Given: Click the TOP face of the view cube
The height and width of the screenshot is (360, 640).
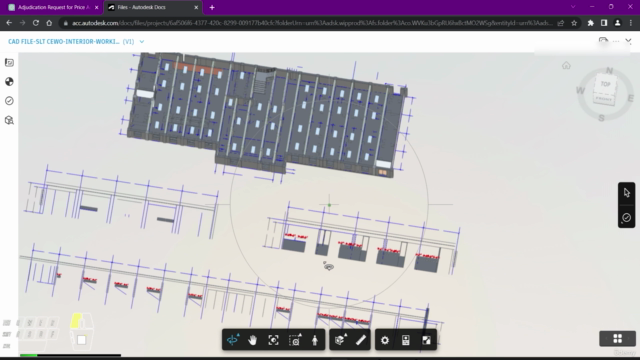Looking at the screenshot, I should [605, 84].
